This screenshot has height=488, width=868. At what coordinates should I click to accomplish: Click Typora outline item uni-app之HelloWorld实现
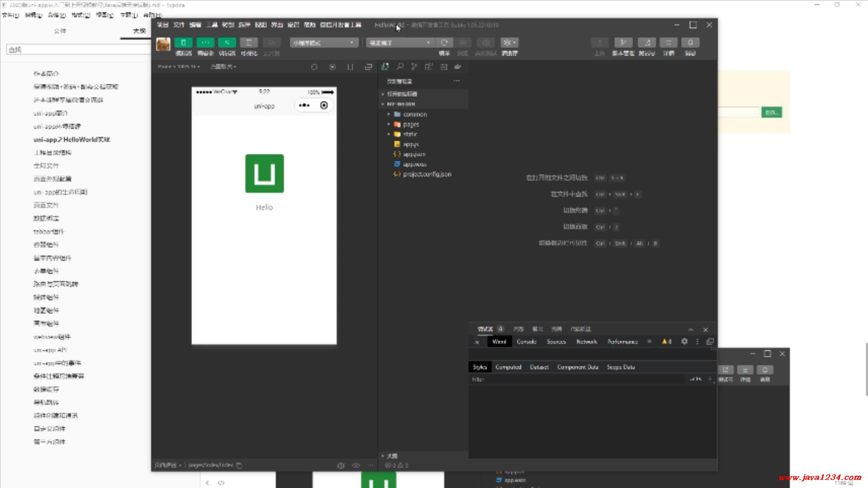(71, 140)
